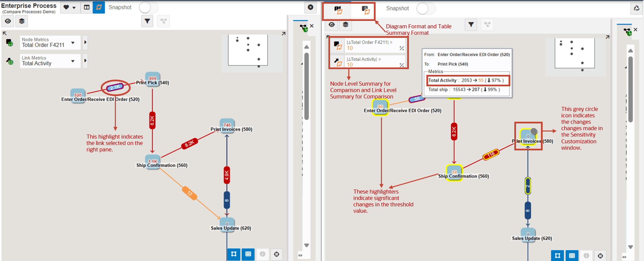Toggle the orange compare processes icon
This screenshot has width=644, height=261.
tap(99, 7)
